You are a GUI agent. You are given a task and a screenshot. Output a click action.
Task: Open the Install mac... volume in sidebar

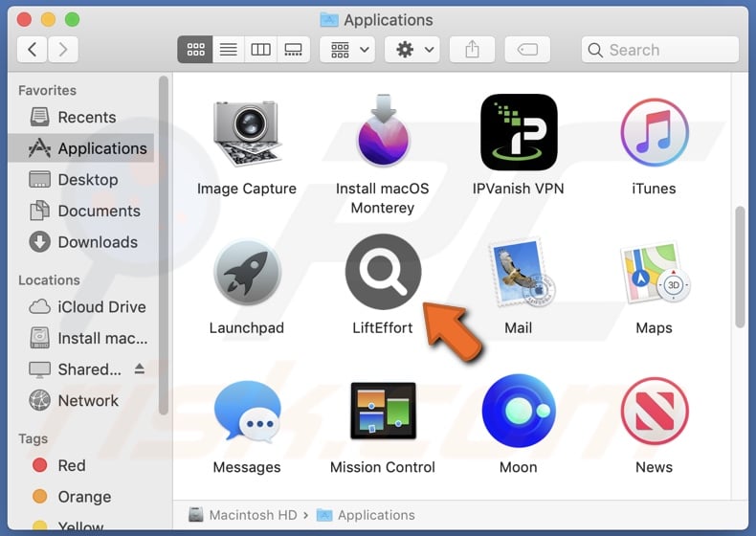81,338
